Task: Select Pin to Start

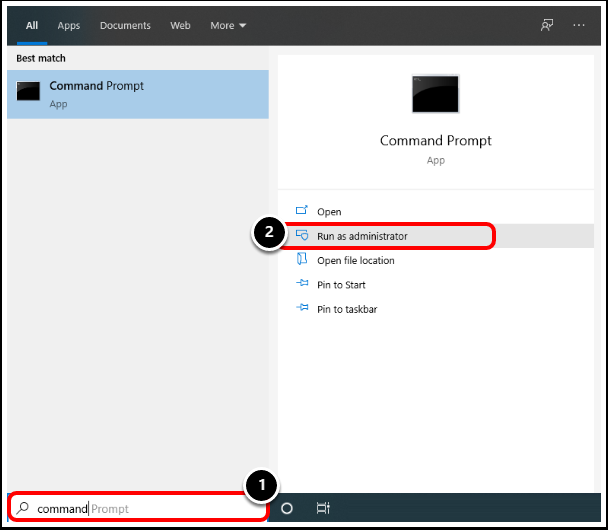Action: pos(436,285)
